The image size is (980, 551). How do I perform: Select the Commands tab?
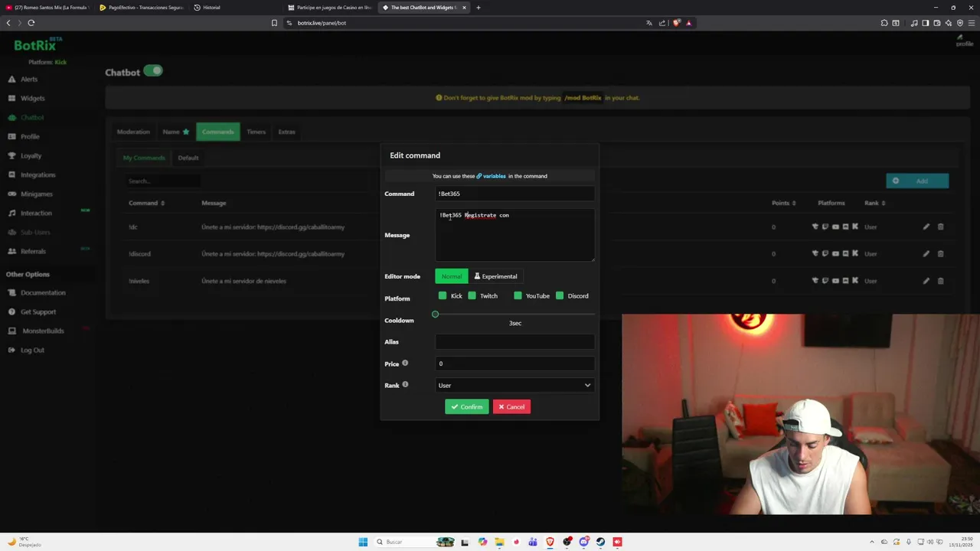(x=218, y=132)
